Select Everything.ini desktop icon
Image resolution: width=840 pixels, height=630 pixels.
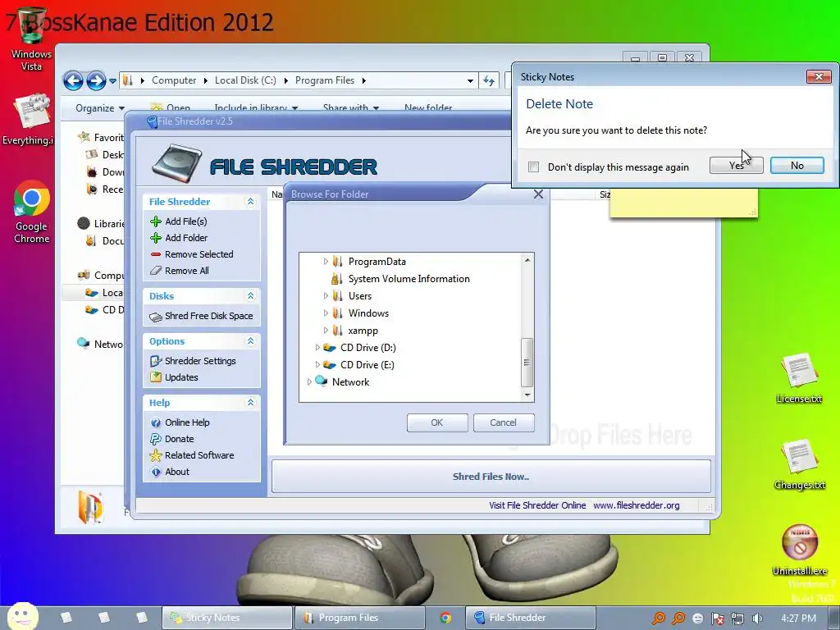coord(30,120)
